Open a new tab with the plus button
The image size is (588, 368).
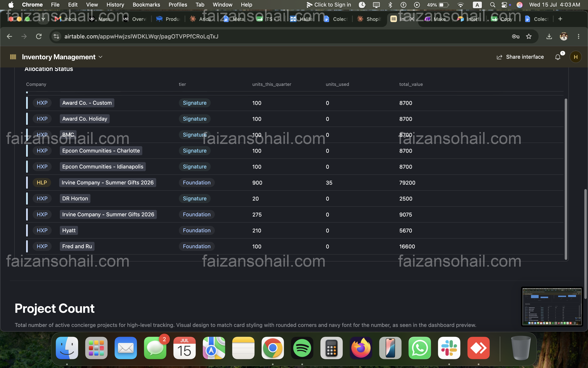[560, 19]
